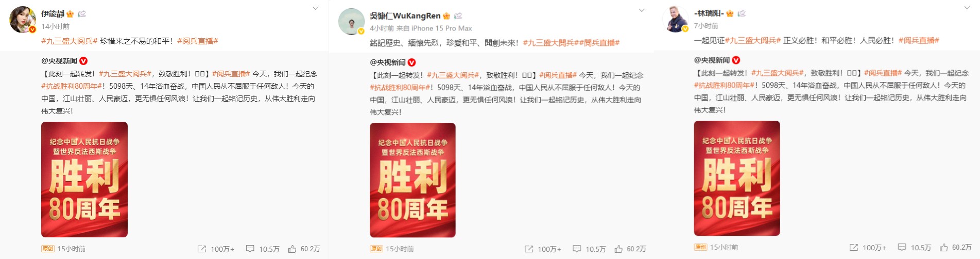The height and width of the screenshot is (259, 980).
Task: Like the repost shared by -林瑞阳-
Action: (x=944, y=247)
